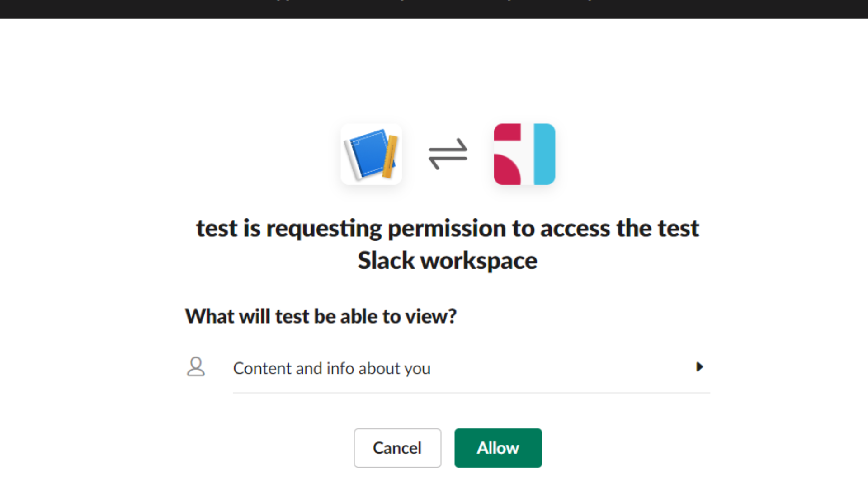The width and height of the screenshot is (868, 488).
Task: Click the 'test is requesting permission' title line
Action: point(448,228)
